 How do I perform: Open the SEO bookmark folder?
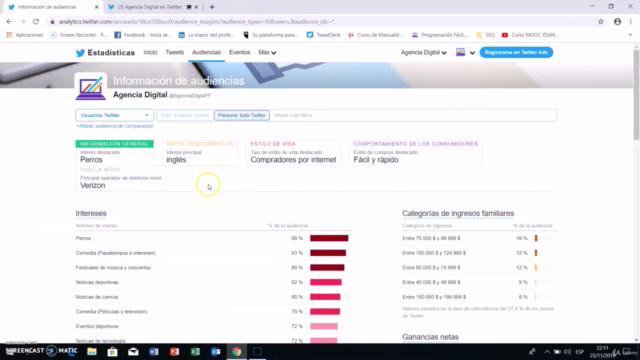pos(485,35)
